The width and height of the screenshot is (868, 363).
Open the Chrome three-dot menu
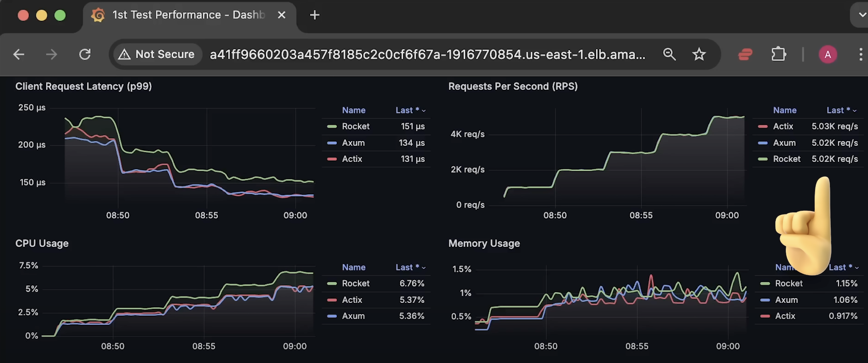click(860, 54)
